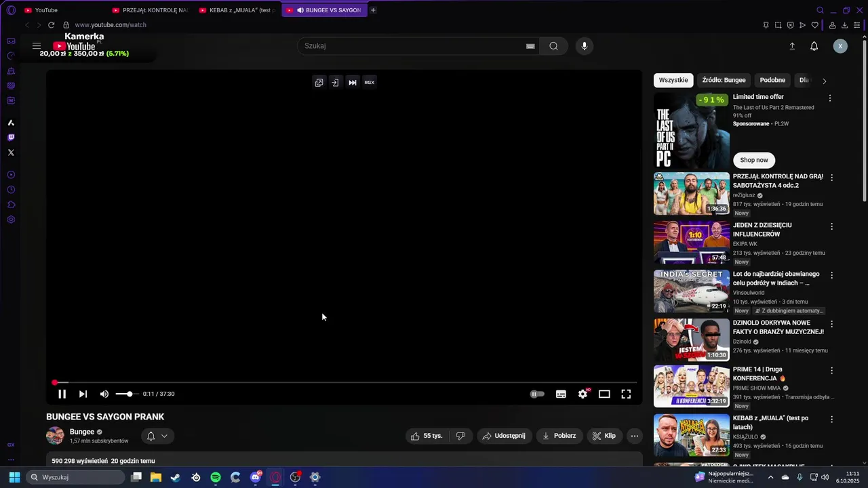Image resolution: width=868 pixels, height=488 pixels.
Task: Go to the YouTube home logo
Action: (74, 46)
